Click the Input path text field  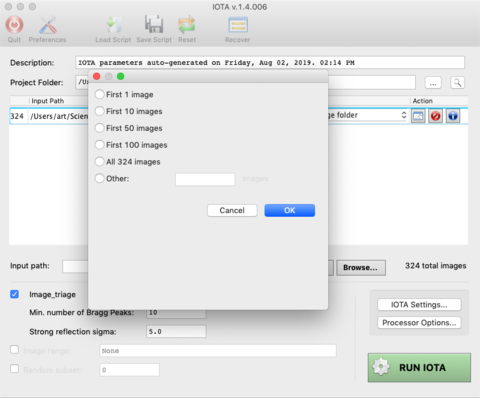75,266
